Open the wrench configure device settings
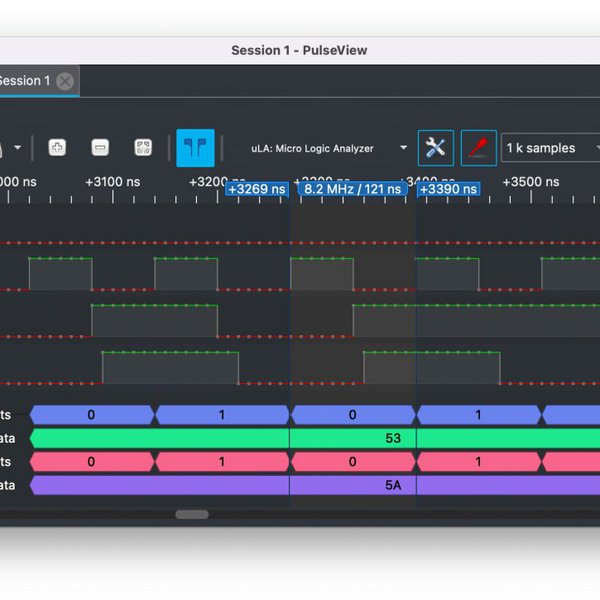The height and width of the screenshot is (600, 600). (435, 148)
